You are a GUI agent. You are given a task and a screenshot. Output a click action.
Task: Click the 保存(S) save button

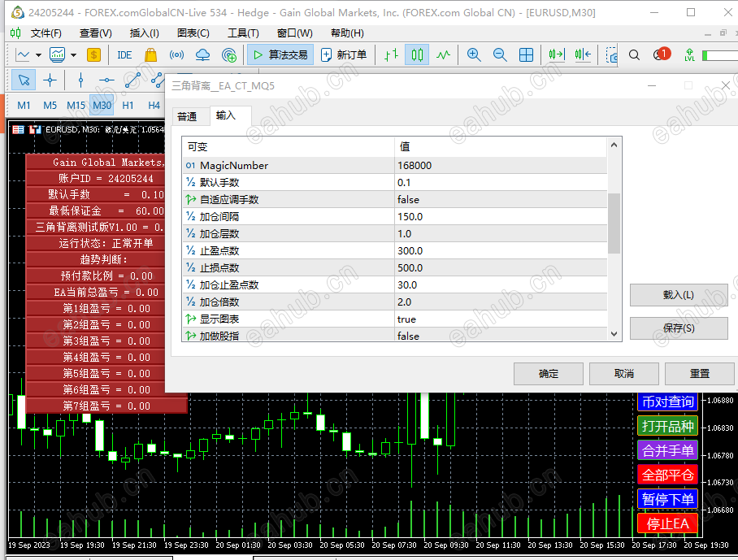678,328
